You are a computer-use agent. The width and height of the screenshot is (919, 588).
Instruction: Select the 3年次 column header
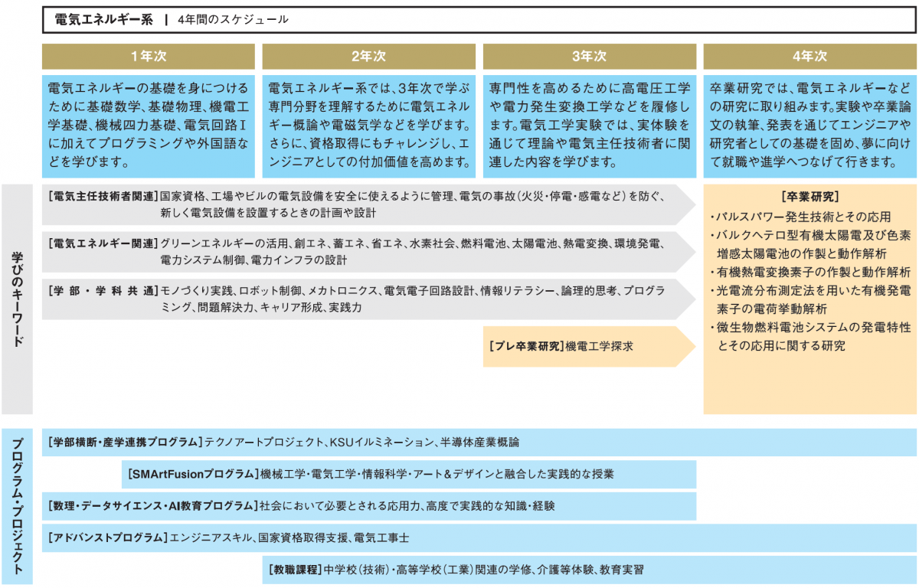[x=590, y=57]
